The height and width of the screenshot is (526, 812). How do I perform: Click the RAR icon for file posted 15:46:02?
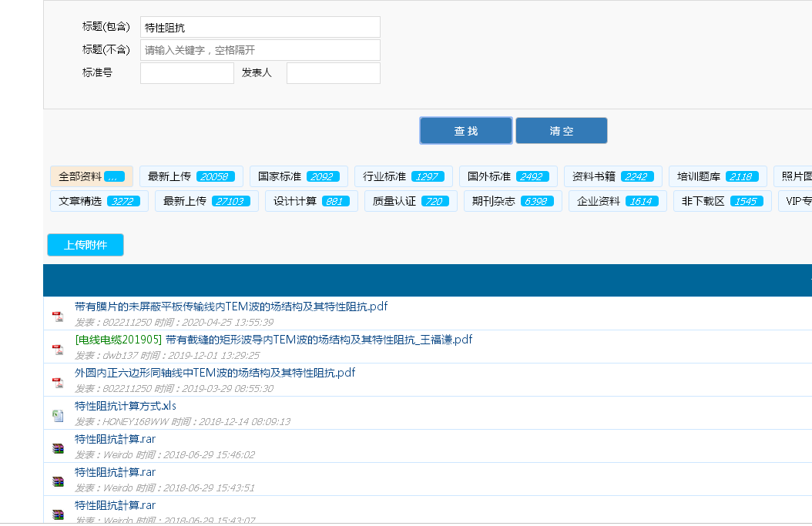coord(58,448)
